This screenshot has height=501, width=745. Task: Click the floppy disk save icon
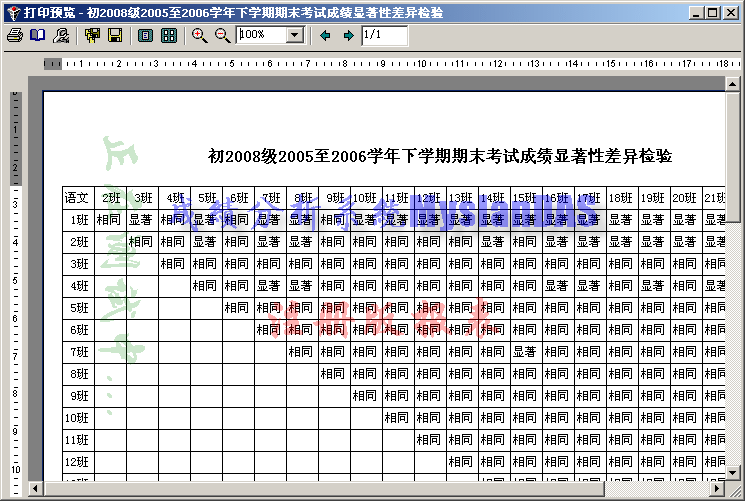pos(115,35)
